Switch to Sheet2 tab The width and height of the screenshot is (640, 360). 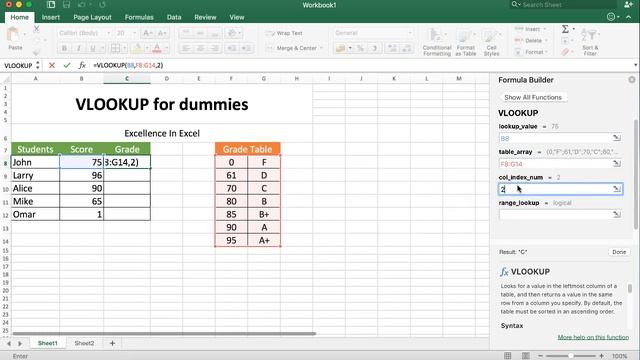click(84, 343)
